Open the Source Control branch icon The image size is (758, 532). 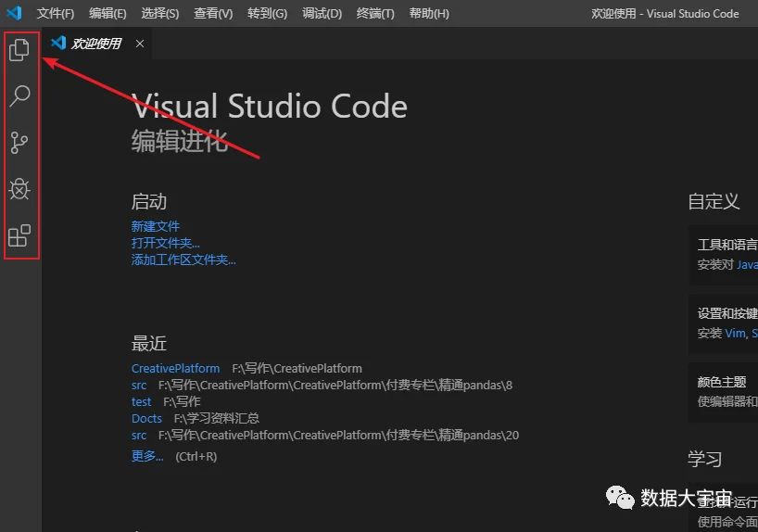coord(19,143)
